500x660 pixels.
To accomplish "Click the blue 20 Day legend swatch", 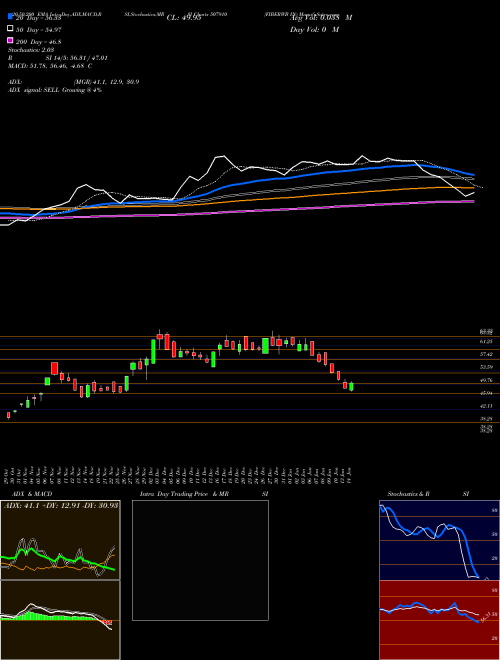I will 10,17.
